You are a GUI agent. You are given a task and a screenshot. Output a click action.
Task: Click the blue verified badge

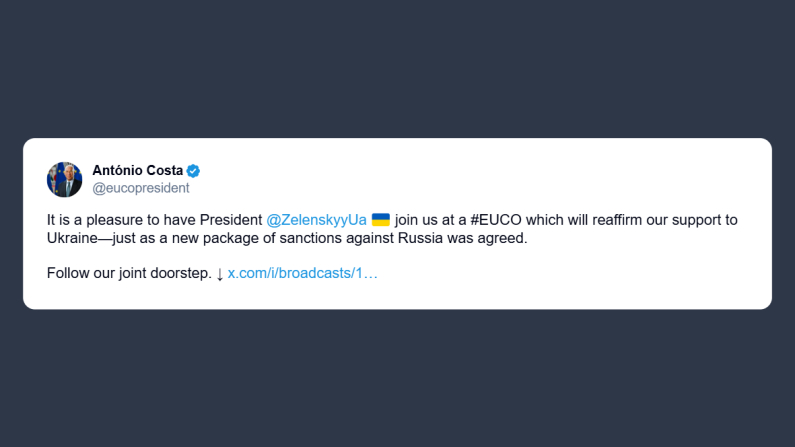[194, 170]
